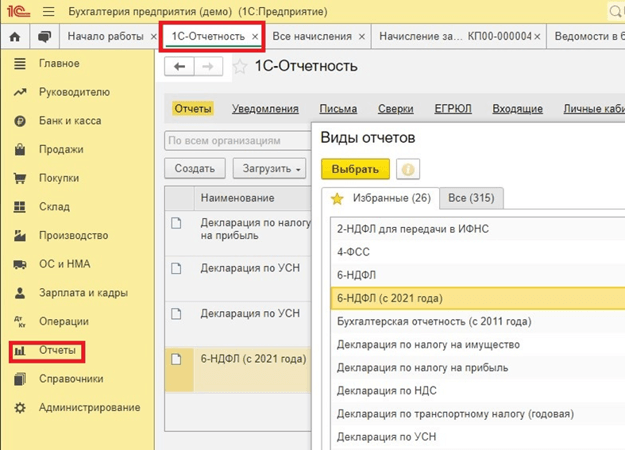Click the discussions speech bubble icon

tap(44, 37)
